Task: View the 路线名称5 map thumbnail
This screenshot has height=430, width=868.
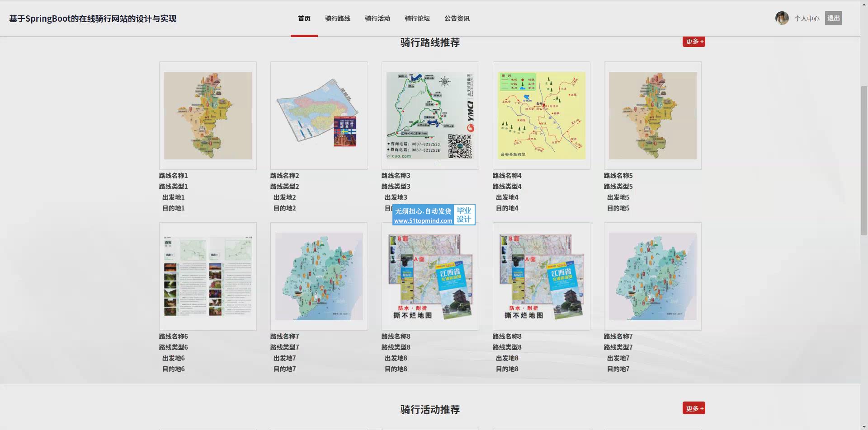Action: [653, 116]
